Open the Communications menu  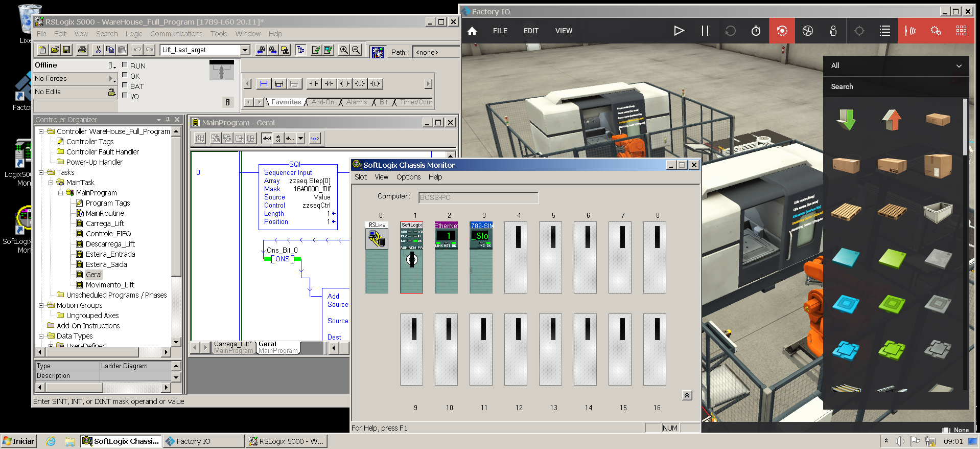coord(176,34)
